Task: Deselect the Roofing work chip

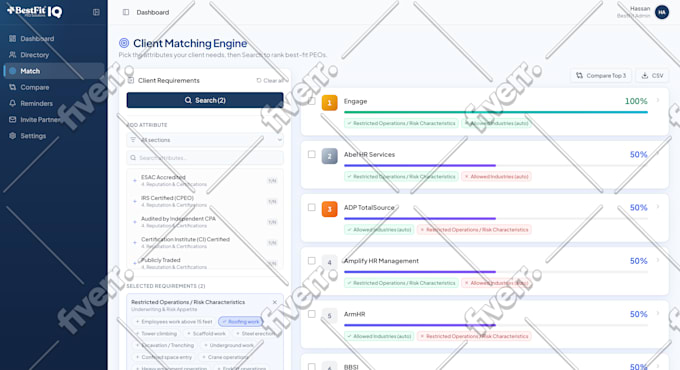Action: click(x=241, y=321)
